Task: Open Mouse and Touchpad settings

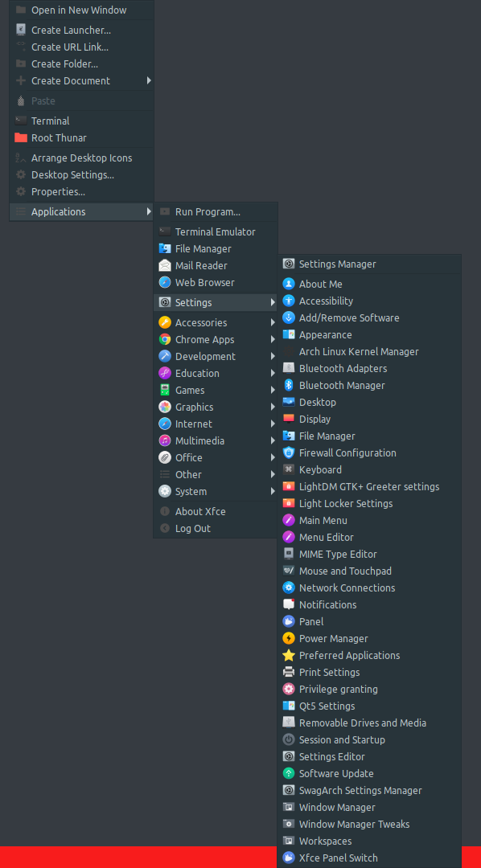Action: (x=343, y=571)
